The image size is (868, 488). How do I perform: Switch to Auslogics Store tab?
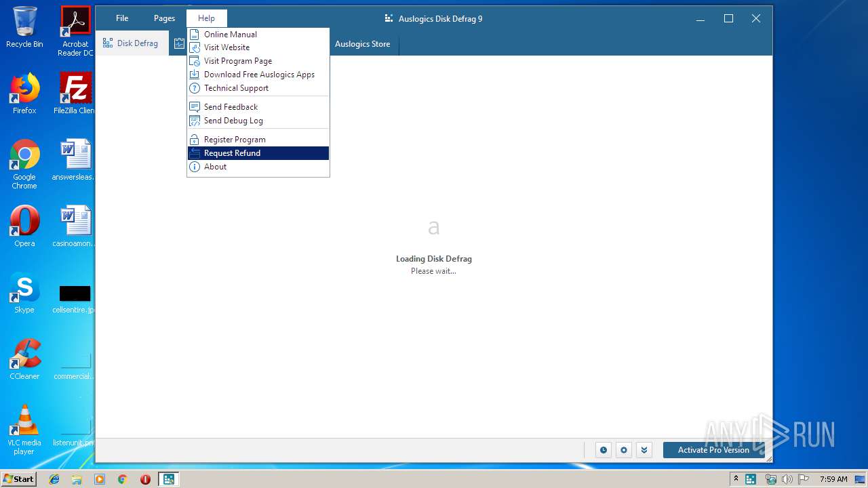pos(363,44)
